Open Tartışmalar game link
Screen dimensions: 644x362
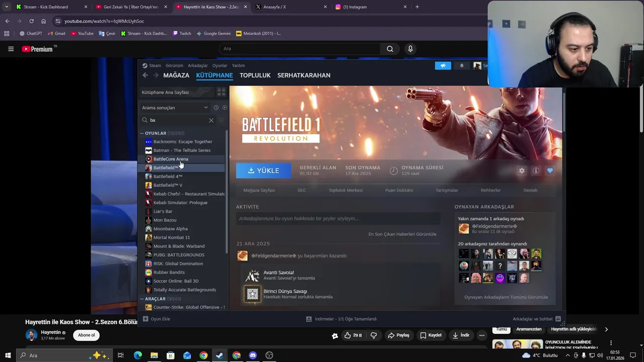tap(447, 190)
